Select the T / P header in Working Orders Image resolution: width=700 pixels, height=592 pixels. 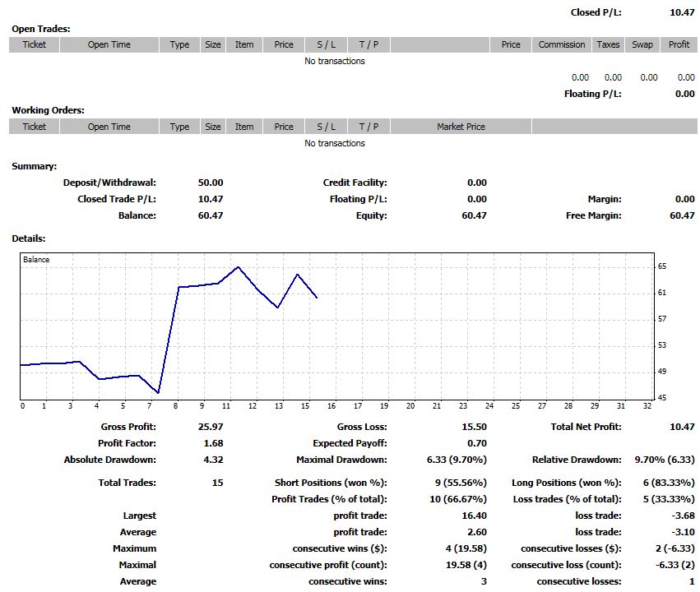coord(369,127)
